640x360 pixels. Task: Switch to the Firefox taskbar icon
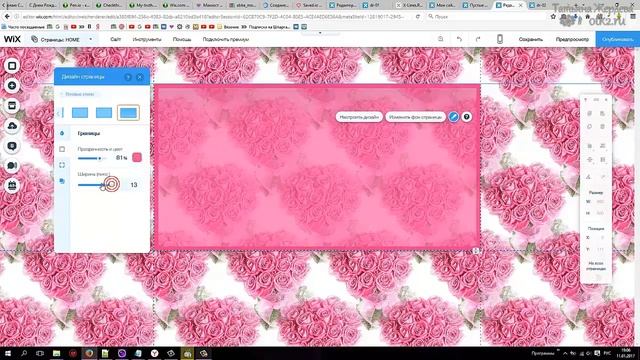pos(89,353)
